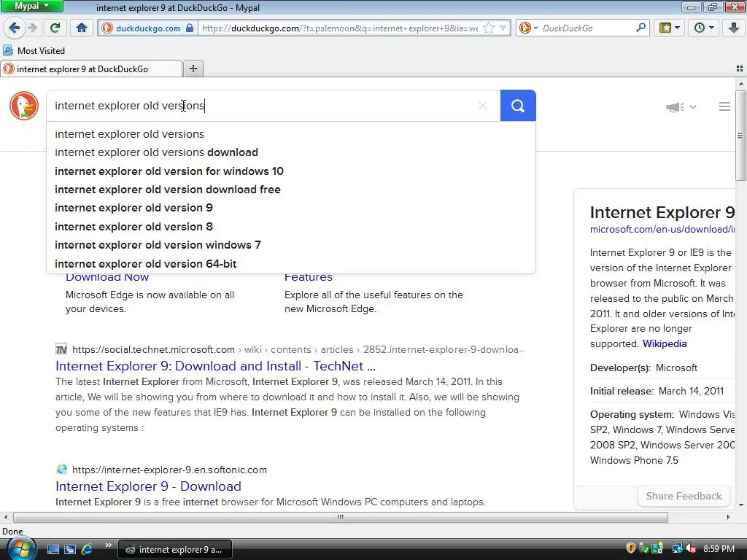747x560 pixels.
Task: Pick suggestion old version download free
Action: coord(290,190)
